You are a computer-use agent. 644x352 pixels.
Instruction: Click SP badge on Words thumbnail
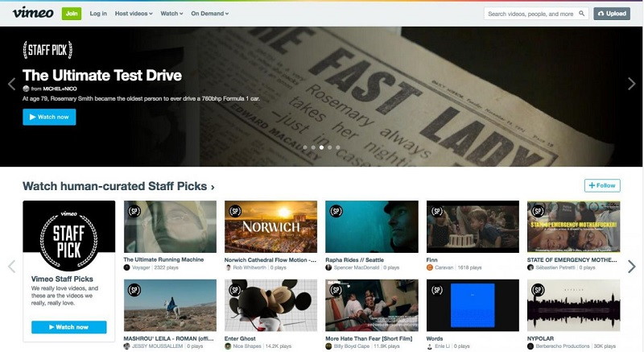pyautogui.click(x=437, y=290)
